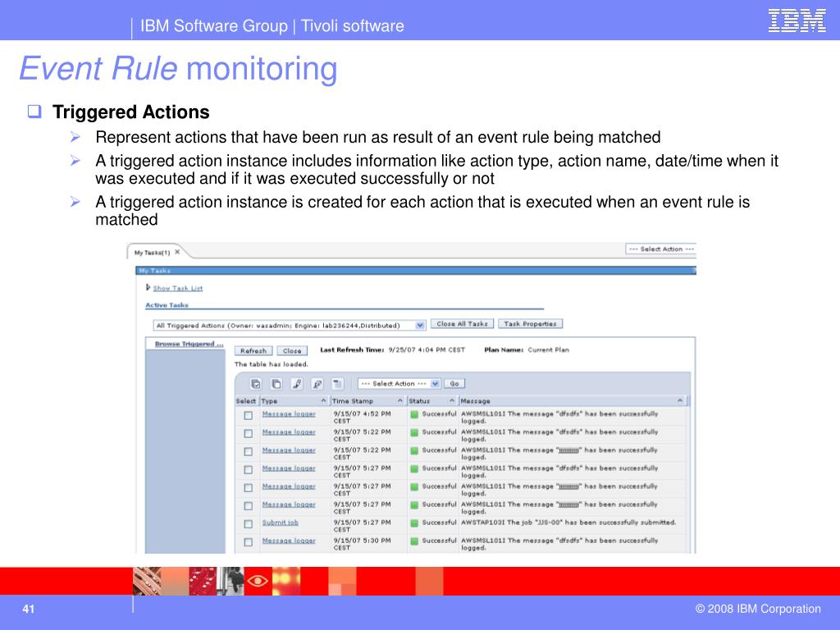The image size is (840, 630).
Task: Sort by the Message column arrow
Action: [680, 400]
